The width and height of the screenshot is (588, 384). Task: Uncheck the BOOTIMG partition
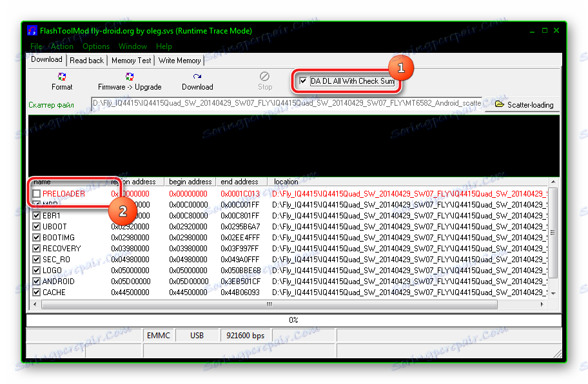[37, 237]
